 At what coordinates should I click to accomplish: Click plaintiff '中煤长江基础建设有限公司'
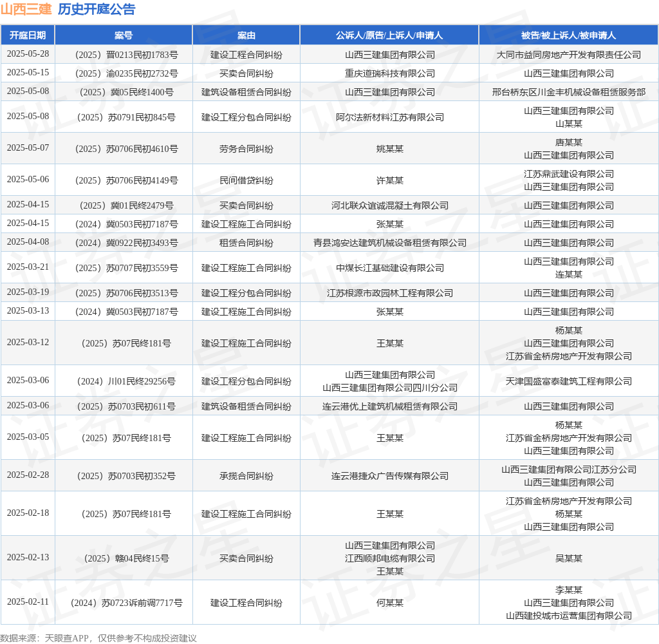coord(389,268)
